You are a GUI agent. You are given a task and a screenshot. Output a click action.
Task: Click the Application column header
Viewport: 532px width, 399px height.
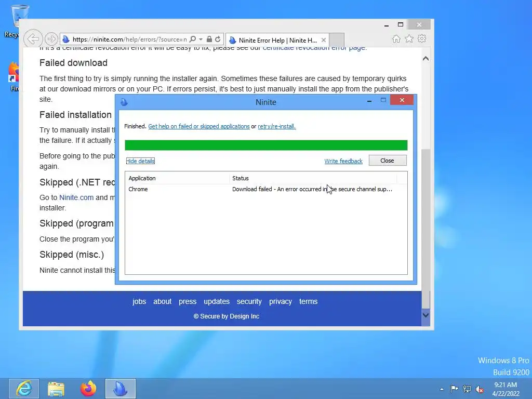(x=177, y=178)
